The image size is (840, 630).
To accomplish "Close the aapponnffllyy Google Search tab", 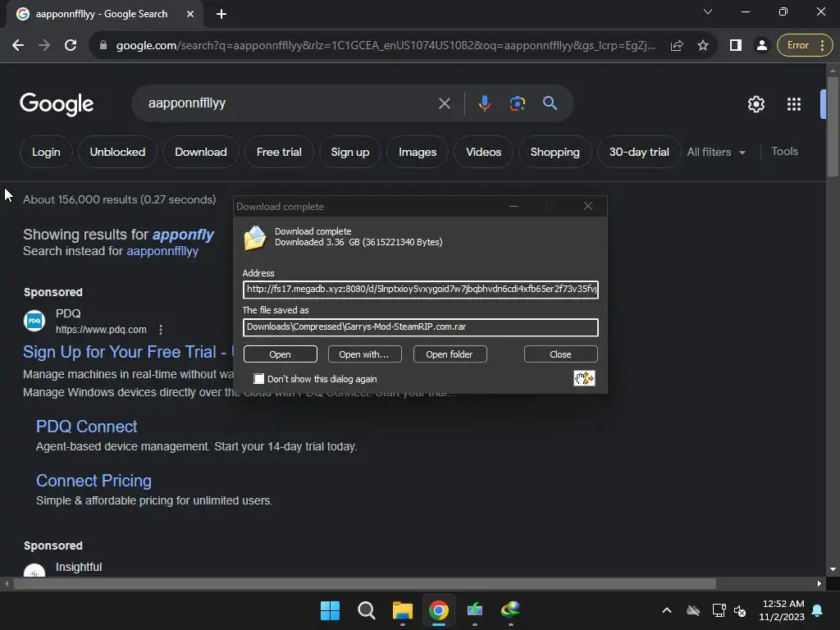I will [x=190, y=14].
